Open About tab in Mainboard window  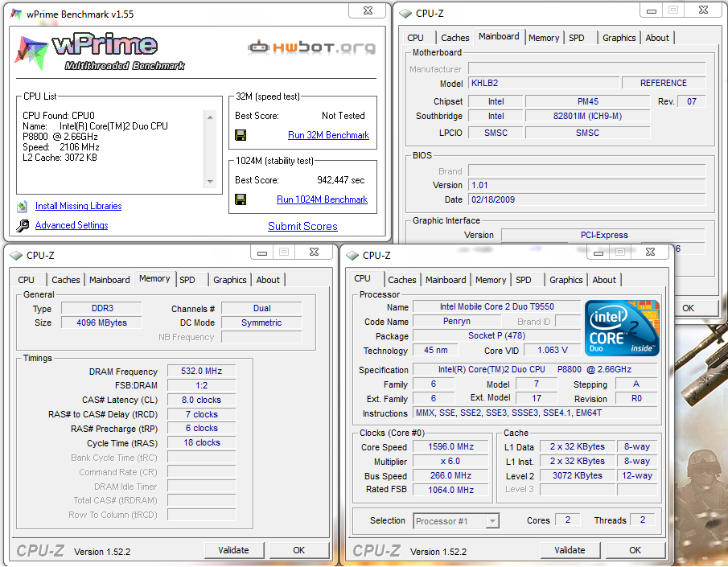pyautogui.click(x=657, y=38)
